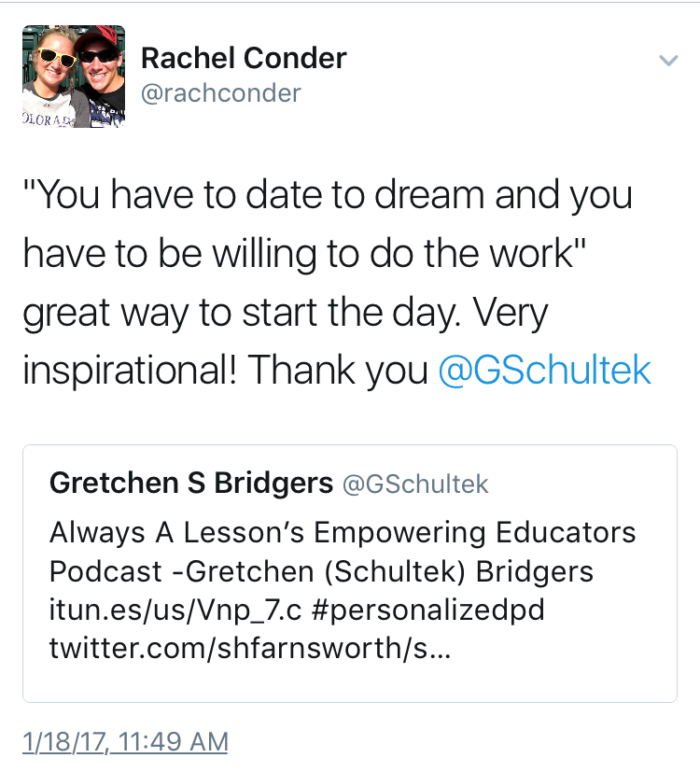This screenshot has height=772, width=700.
Task: Click the Rachel Conder display name
Action: click(x=244, y=58)
